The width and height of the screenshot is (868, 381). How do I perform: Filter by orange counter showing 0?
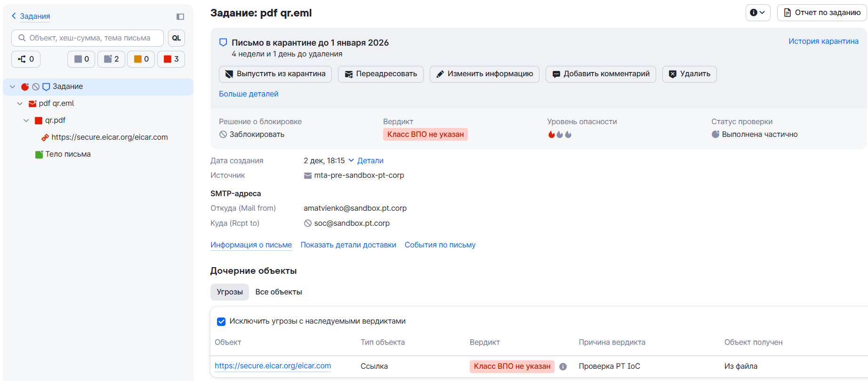pos(141,59)
